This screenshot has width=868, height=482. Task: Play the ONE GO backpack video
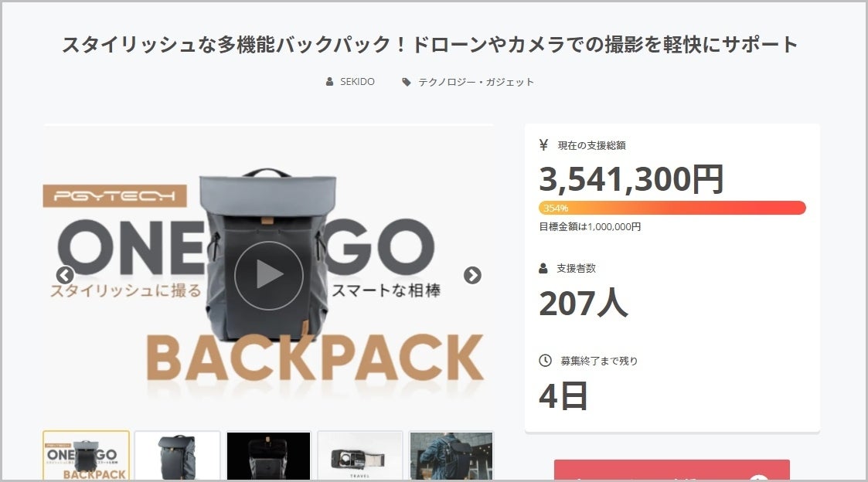(268, 276)
